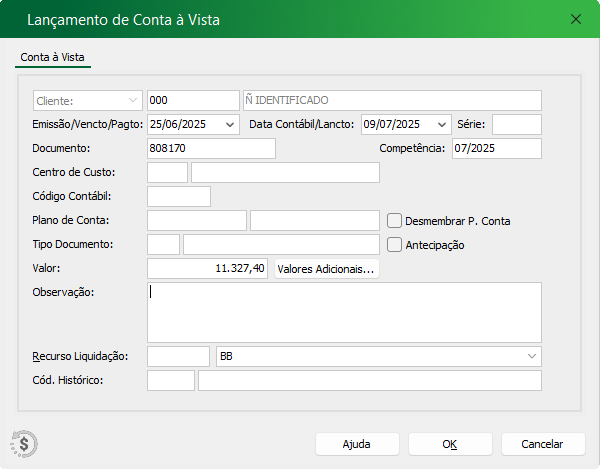Screen dimensions: 600x469
Task: Select the Valor field with 11.327,40
Action: (x=207, y=269)
